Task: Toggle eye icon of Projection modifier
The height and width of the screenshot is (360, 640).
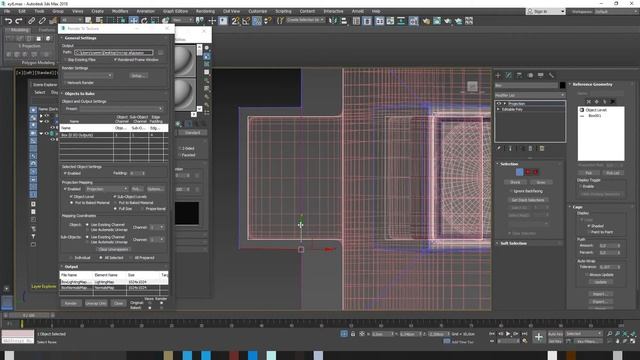Action: coord(499,104)
